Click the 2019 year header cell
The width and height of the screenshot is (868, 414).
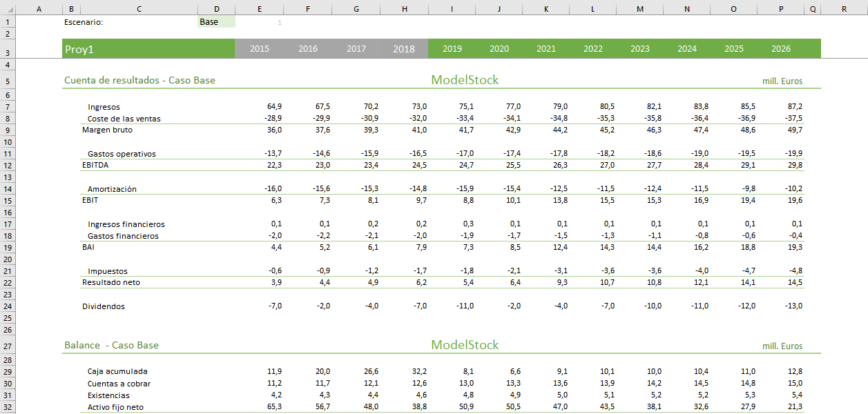452,49
